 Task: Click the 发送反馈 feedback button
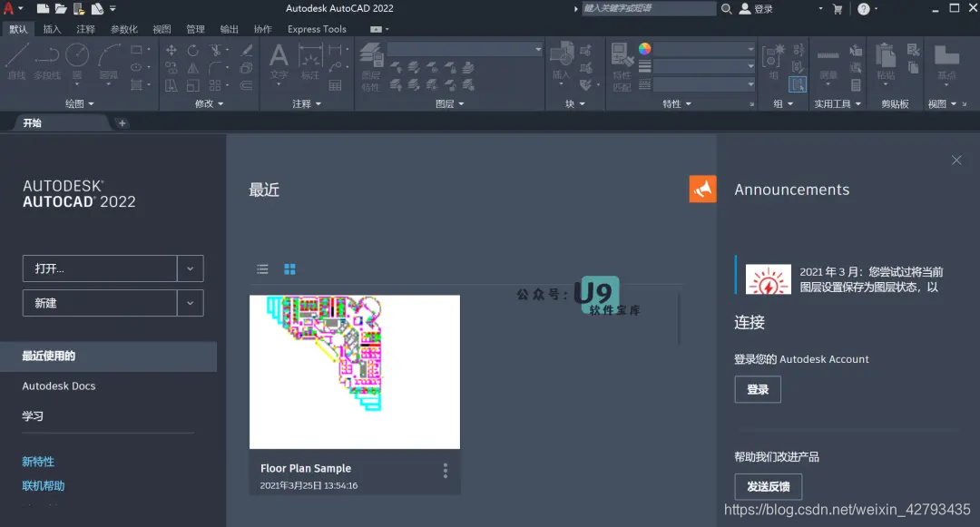[769, 486]
